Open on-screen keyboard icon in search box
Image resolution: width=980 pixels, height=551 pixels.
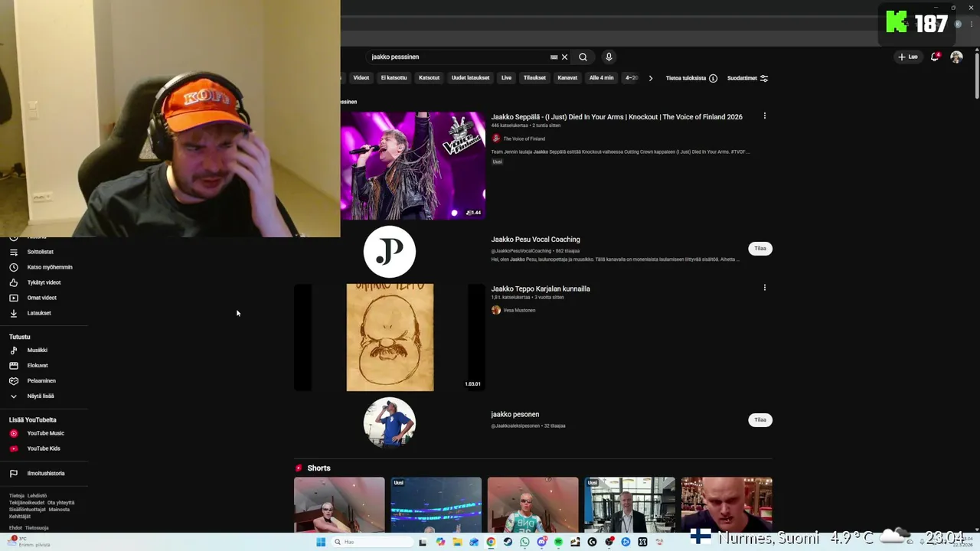click(x=554, y=57)
